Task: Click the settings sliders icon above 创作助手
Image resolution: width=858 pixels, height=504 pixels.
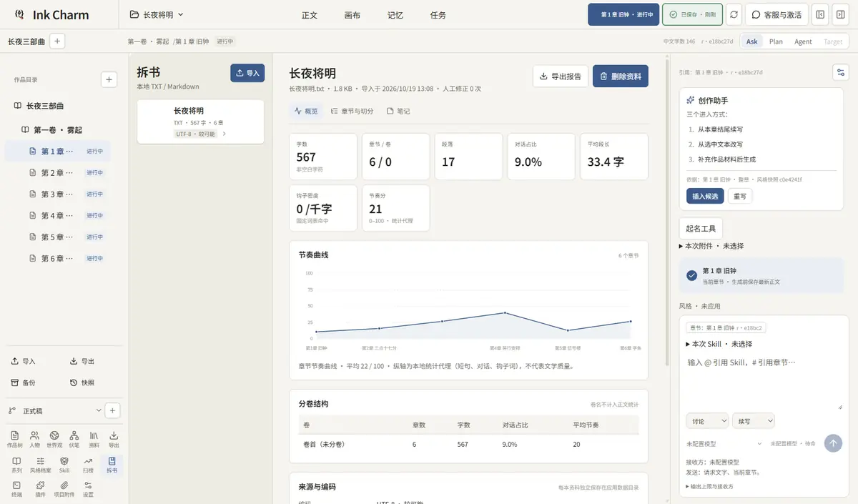Action: click(x=840, y=72)
